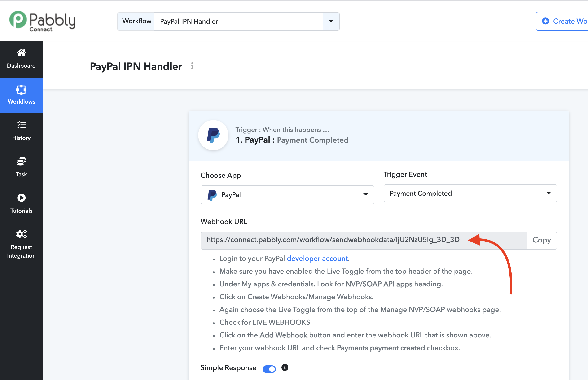The height and width of the screenshot is (380, 588).
Task: Click the three-dot menu beside PayPal IPN Handler
Action: [192, 66]
